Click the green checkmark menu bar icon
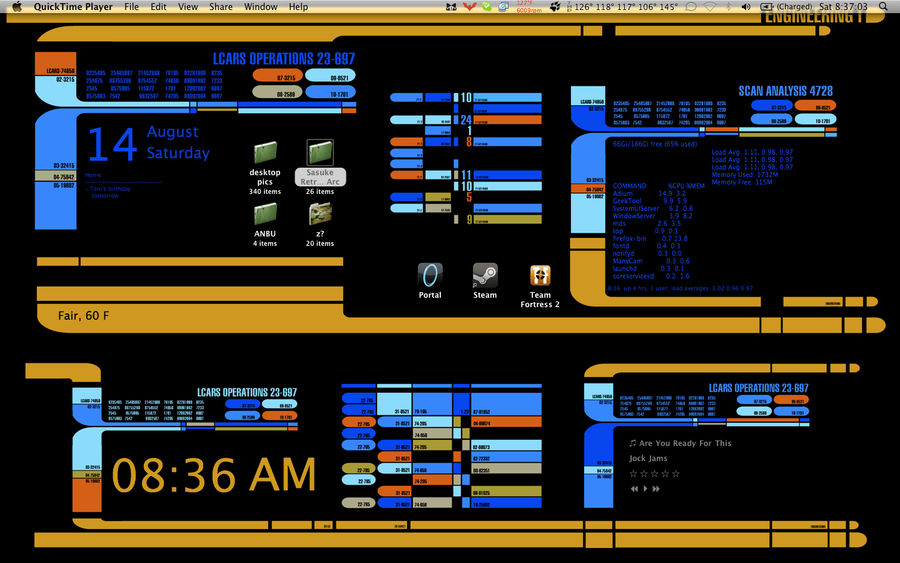900x563 pixels. [x=487, y=7]
